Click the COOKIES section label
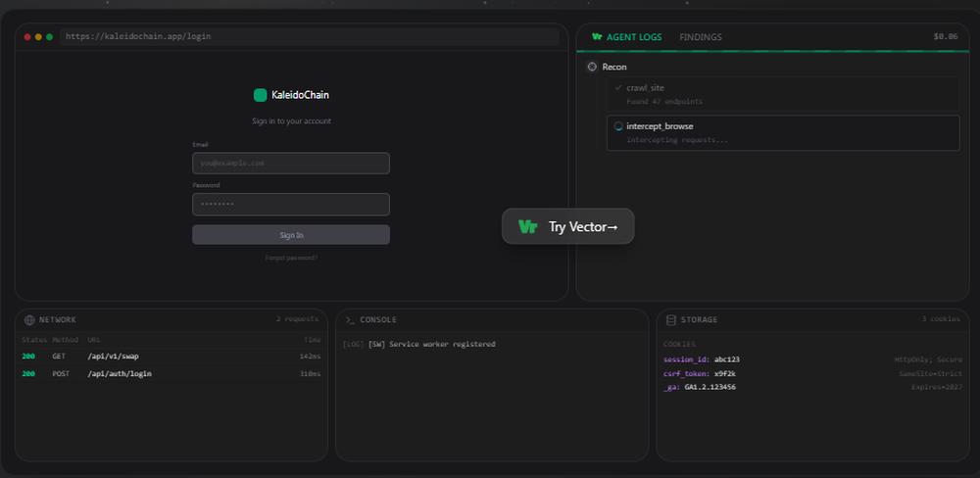The height and width of the screenshot is (478, 980). pos(679,344)
